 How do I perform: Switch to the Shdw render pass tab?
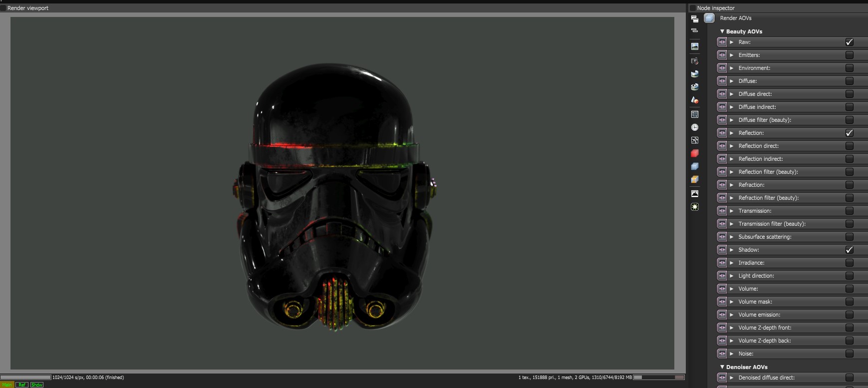37,385
